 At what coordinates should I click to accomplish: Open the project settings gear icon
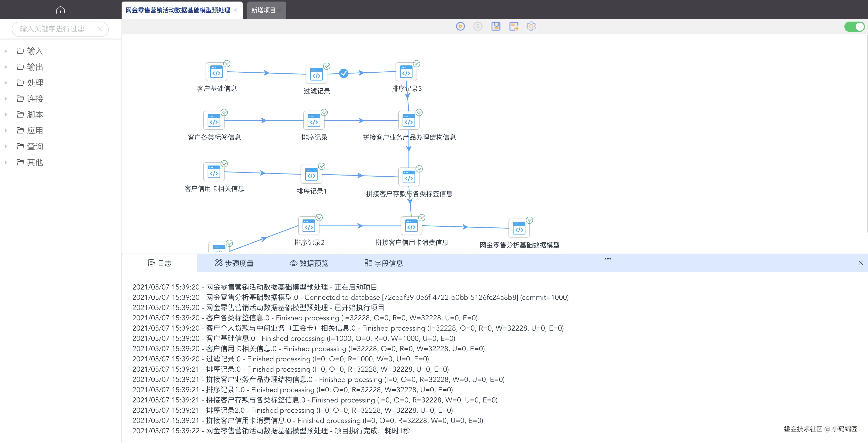pyautogui.click(x=531, y=26)
